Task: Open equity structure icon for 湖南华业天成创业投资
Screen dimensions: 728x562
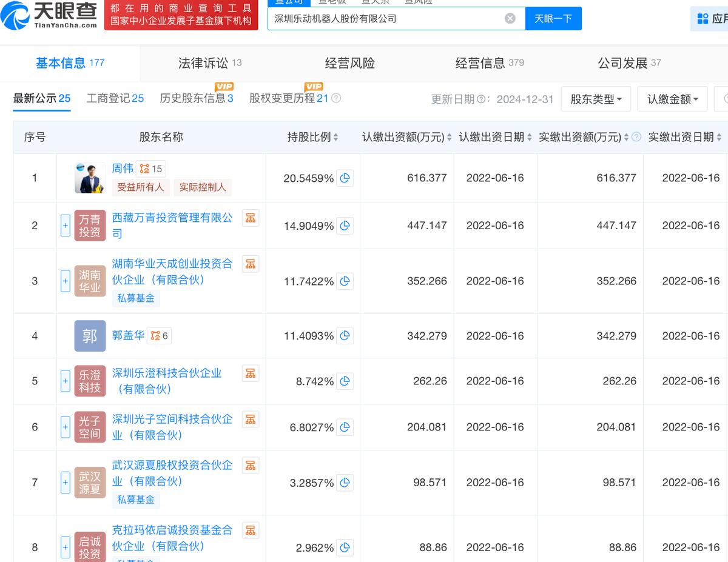Action: [251, 264]
